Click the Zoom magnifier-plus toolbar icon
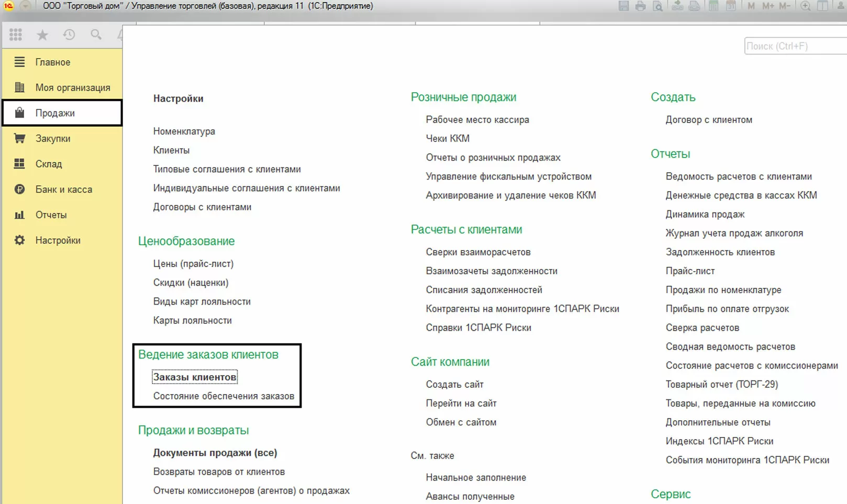847x504 pixels. 806,6
